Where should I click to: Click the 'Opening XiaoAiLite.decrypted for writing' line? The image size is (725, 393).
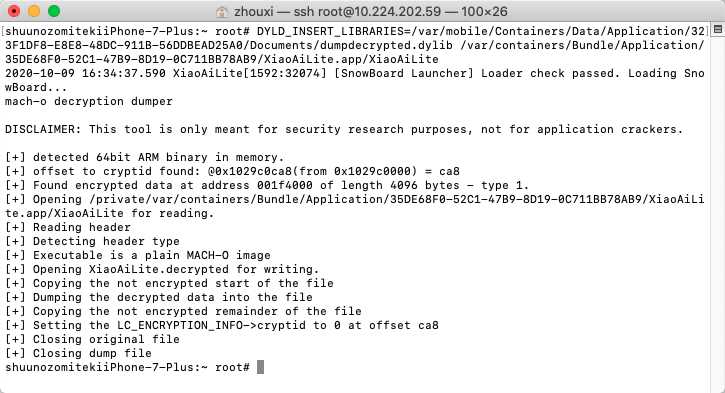coord(162,269)
